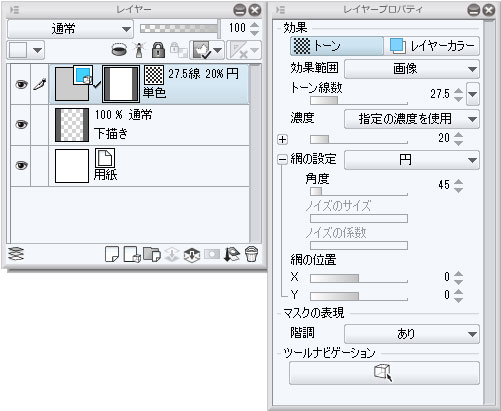The height and width of the screenshot is (411, 501).
Task: Collapse the 網の設定 section
Action: 282,160
